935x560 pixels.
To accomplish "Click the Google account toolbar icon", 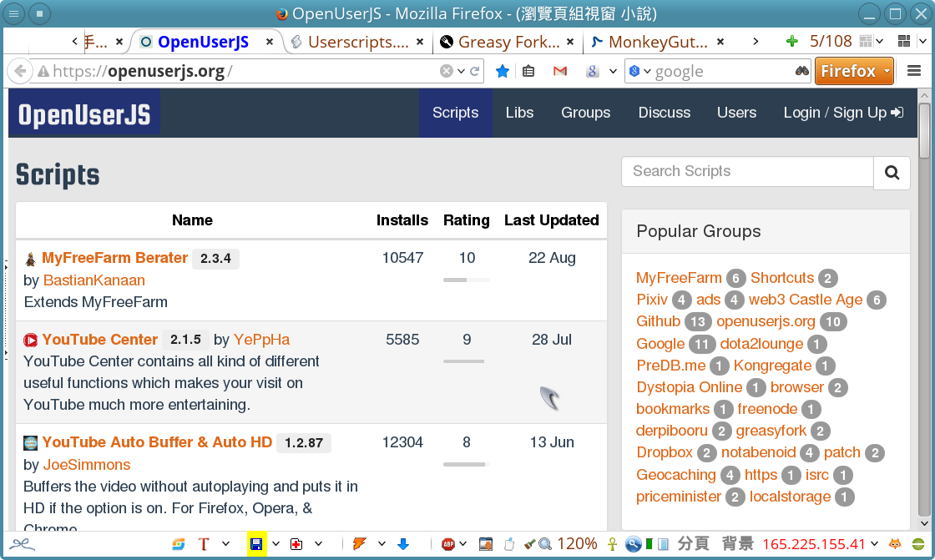I will click(x=592, y=72).
